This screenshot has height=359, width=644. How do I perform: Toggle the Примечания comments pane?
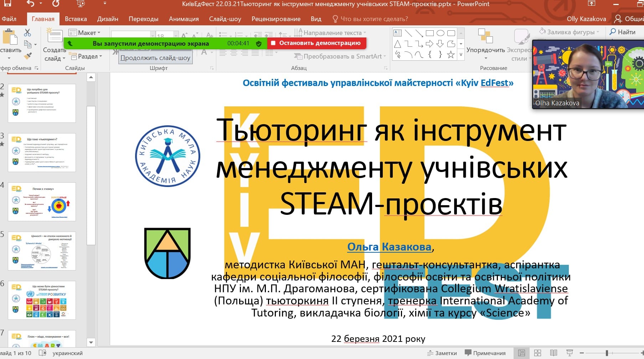pos(485,353)
